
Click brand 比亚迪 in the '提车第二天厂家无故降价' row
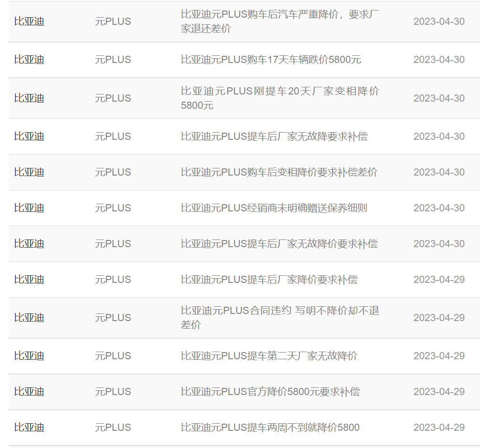tap(29, 356)
